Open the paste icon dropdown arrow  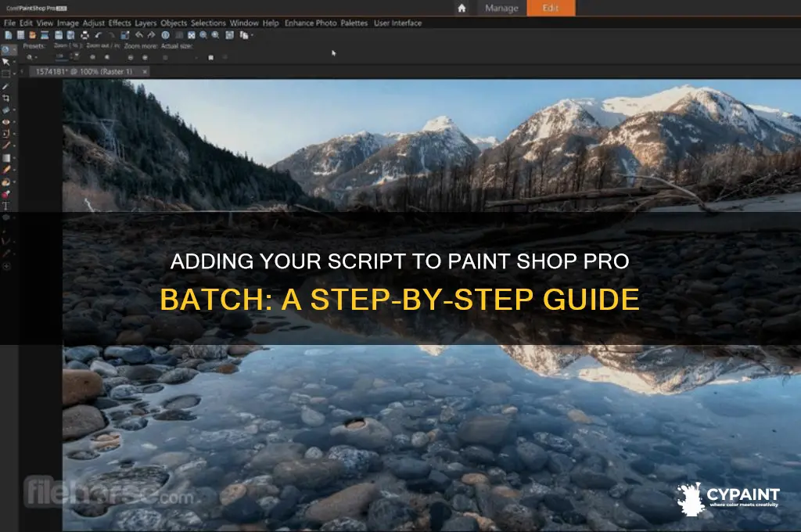pos(252,35)
